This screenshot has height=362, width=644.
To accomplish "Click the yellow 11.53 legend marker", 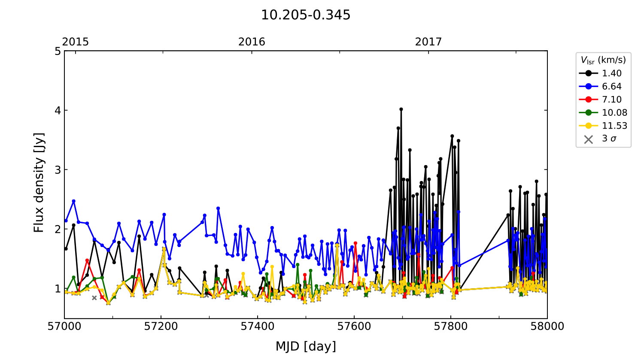I will click(589, 126).
